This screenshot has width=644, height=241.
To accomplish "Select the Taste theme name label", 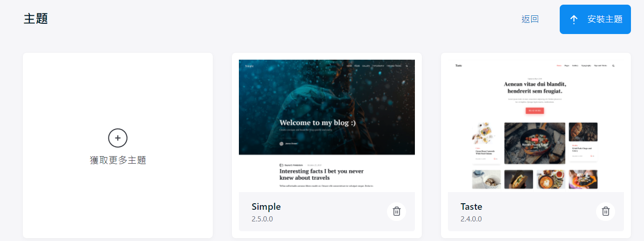I will pos(471,207).
